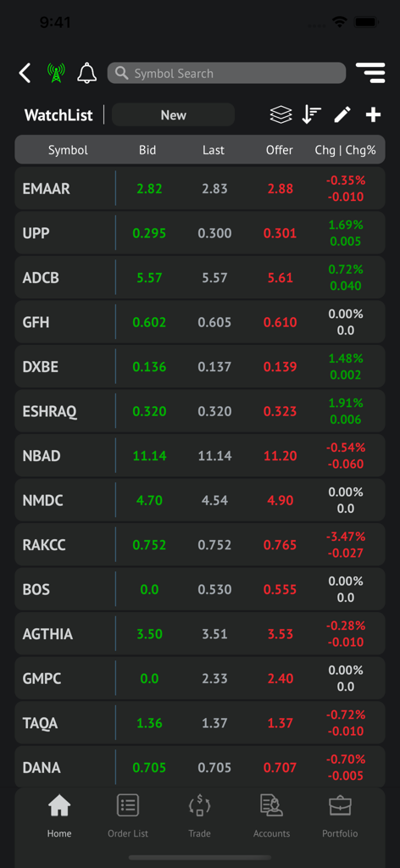The image size is (400, 868).
Task: Tap NMDC offer price 4.90
Action: point(281,501)
